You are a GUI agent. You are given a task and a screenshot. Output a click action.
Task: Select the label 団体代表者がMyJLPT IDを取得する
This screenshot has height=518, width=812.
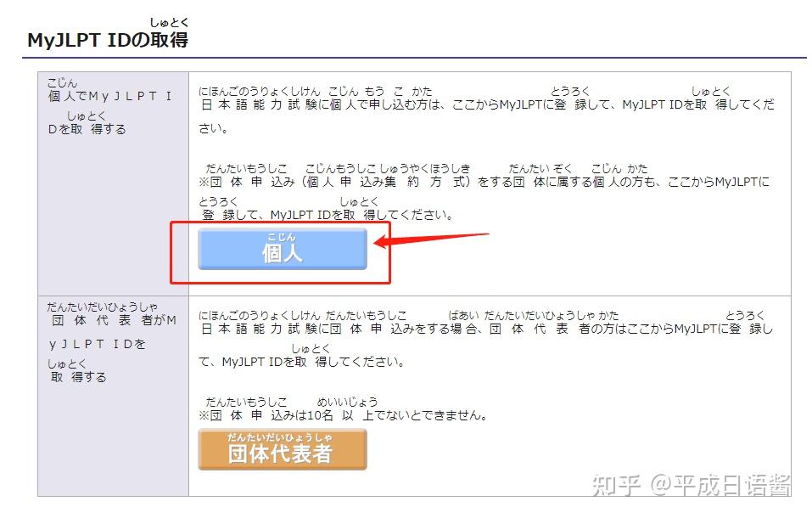pyautogui.click(x=113, y=340)
